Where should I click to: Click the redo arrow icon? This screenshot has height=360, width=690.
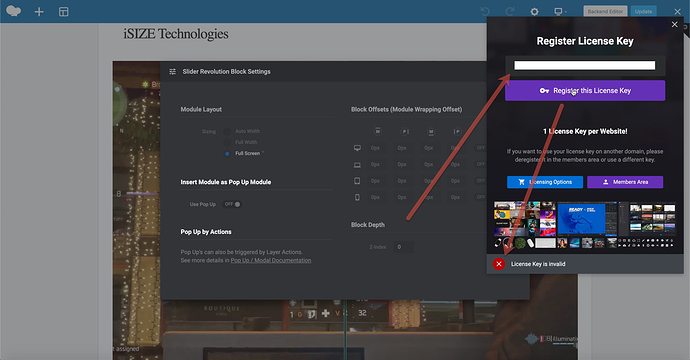[x=510, y=11]
